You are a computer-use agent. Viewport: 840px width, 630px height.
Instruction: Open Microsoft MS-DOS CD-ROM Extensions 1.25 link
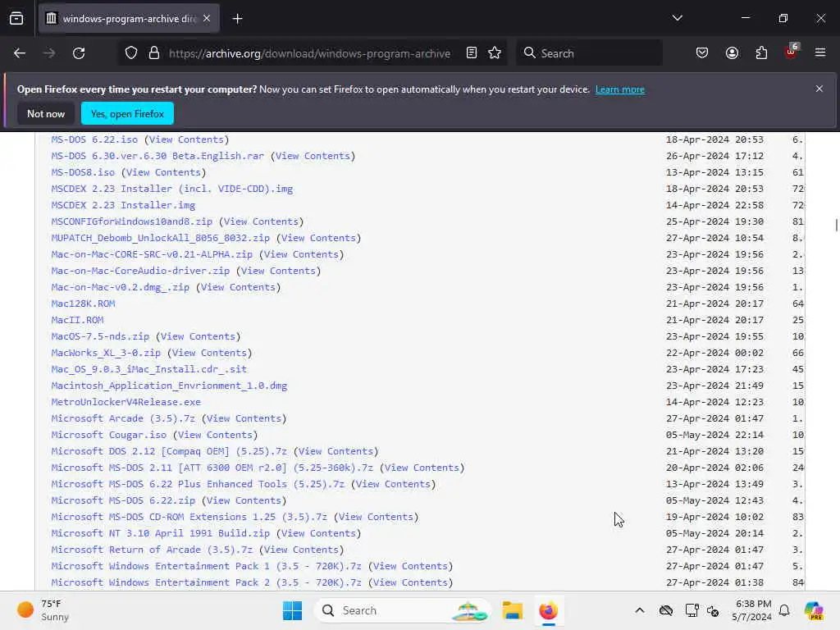(x=189, y=517)
